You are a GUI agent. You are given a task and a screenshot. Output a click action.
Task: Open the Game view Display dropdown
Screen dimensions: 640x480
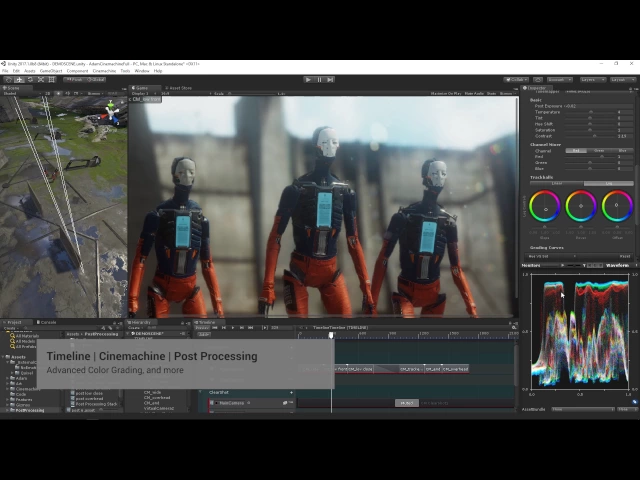point(142,93)
